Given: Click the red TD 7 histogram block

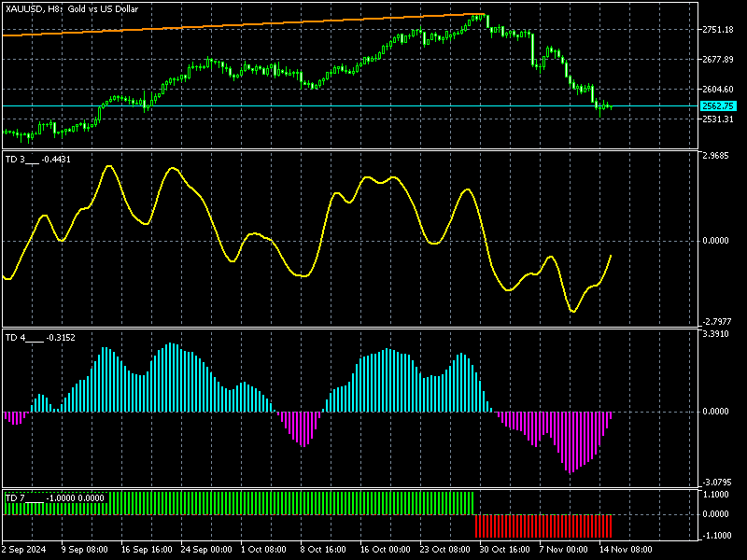Looking at the screenshot, I should tap(543, 526).
